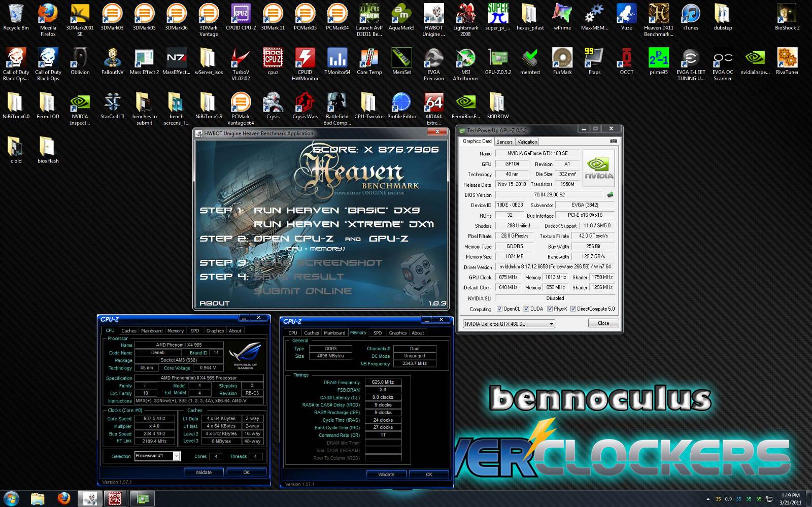Launch the MSI Afterburner shortcut
The image size is (812, 507).
465,64
